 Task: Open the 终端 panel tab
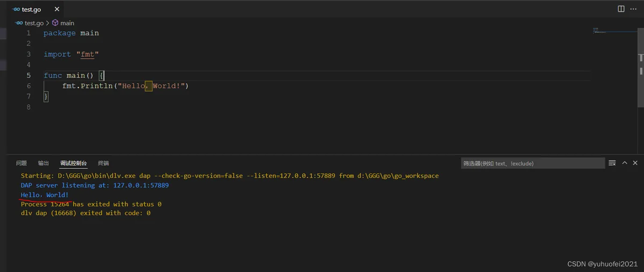click(x=104, y=163)
